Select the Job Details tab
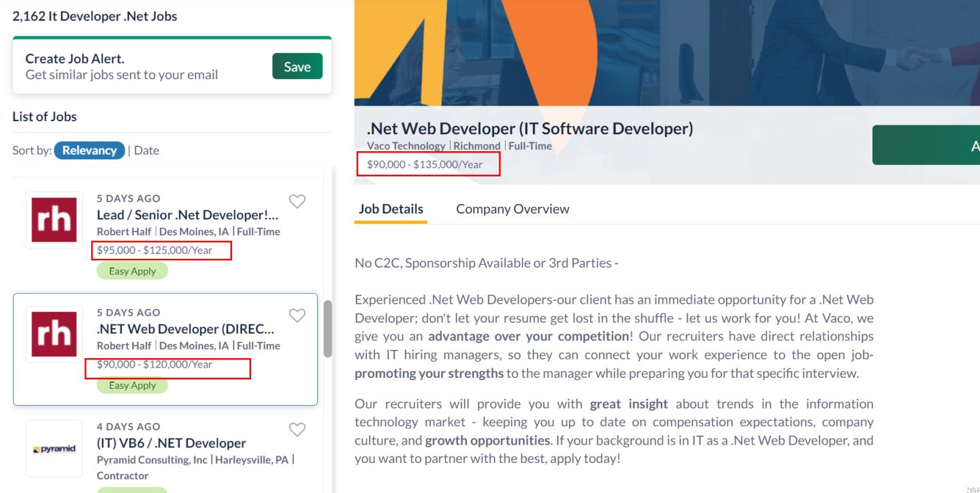 click(x=391, y=209)
